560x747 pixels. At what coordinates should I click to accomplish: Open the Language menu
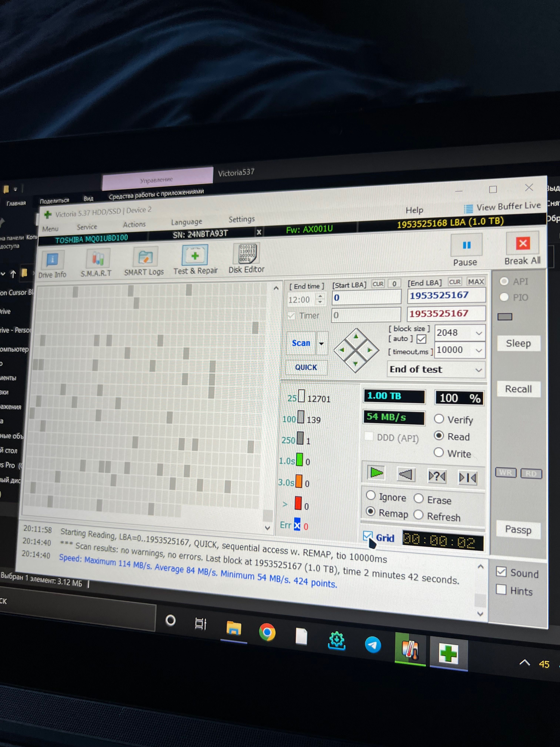point(187,222)
